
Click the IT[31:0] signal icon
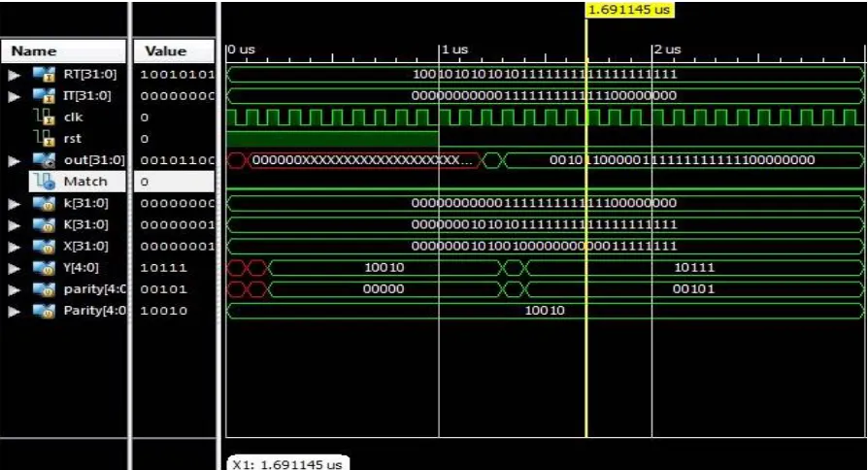pyautogui.click(x=44, y=96)
